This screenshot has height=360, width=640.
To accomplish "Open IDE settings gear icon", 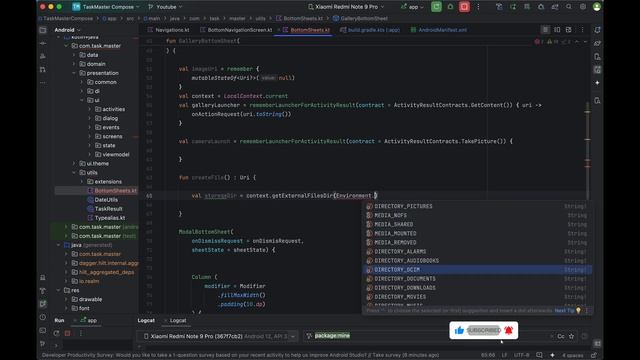I will pos(583,7).
